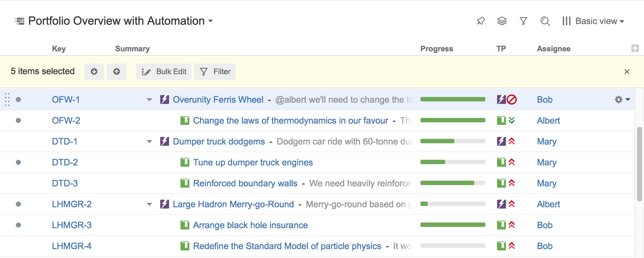Open search with the magnifier icon
Viewport: 644px width, 258px height.
coord(545,21)
